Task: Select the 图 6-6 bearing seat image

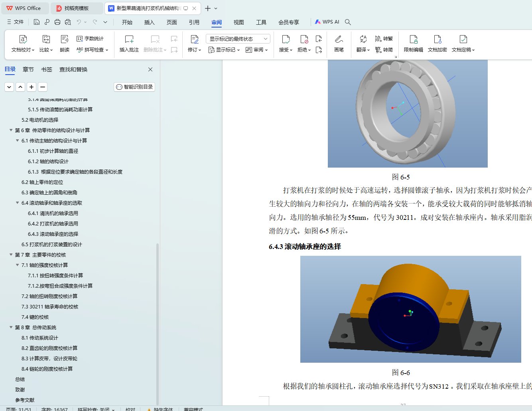Action: [x=410, y=309]
